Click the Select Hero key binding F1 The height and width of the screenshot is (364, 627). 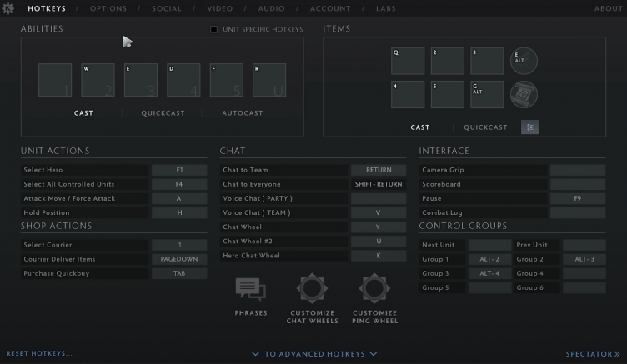[179, 170]
